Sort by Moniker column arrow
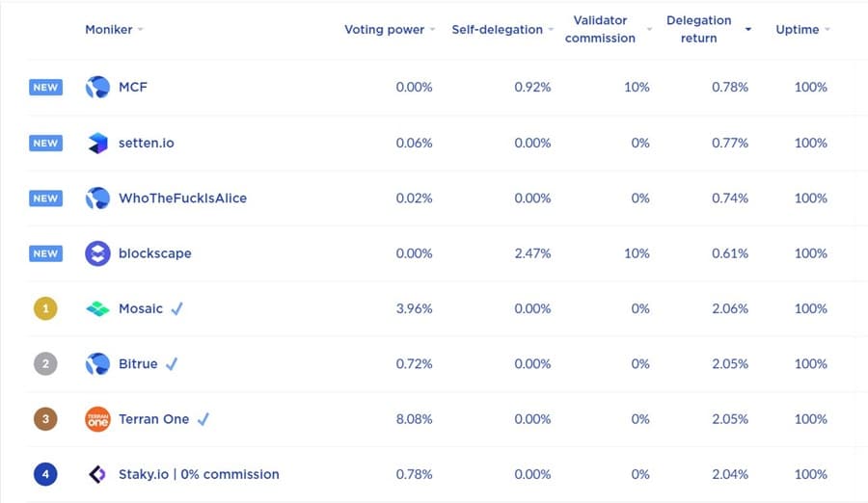 (x=141, y=30)
